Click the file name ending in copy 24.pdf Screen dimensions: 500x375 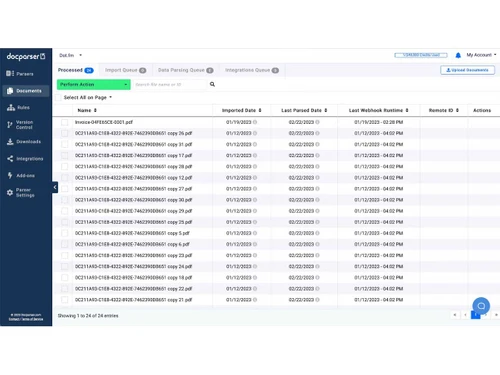coord(133,267)
